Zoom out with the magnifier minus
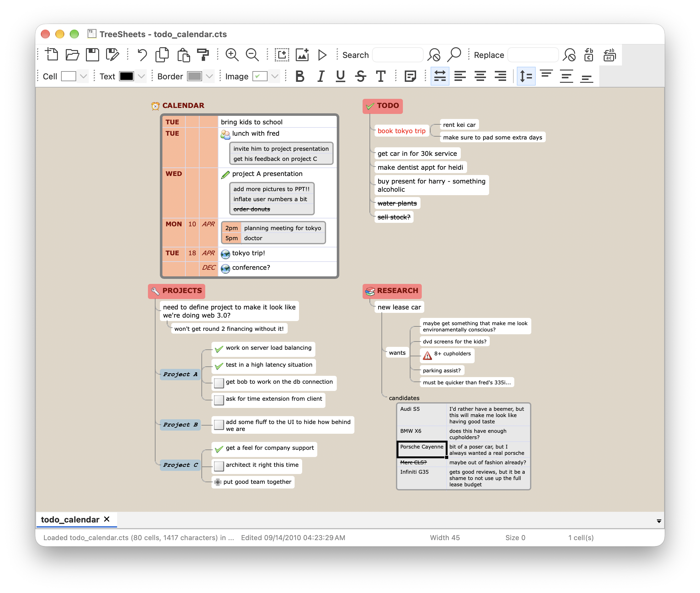 [252, 54]
